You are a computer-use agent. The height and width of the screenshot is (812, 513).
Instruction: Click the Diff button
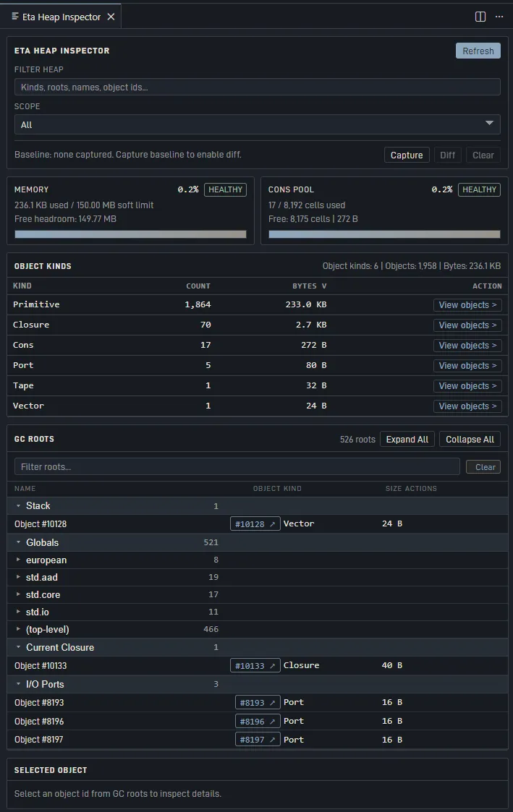[447, 155]
